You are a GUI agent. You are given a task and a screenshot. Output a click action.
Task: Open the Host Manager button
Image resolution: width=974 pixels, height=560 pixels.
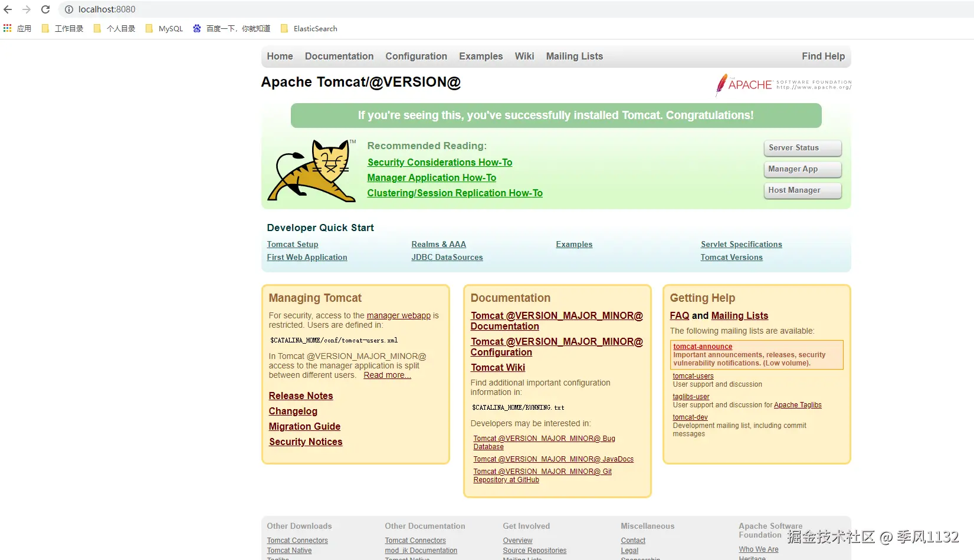[x=802, y=190]
